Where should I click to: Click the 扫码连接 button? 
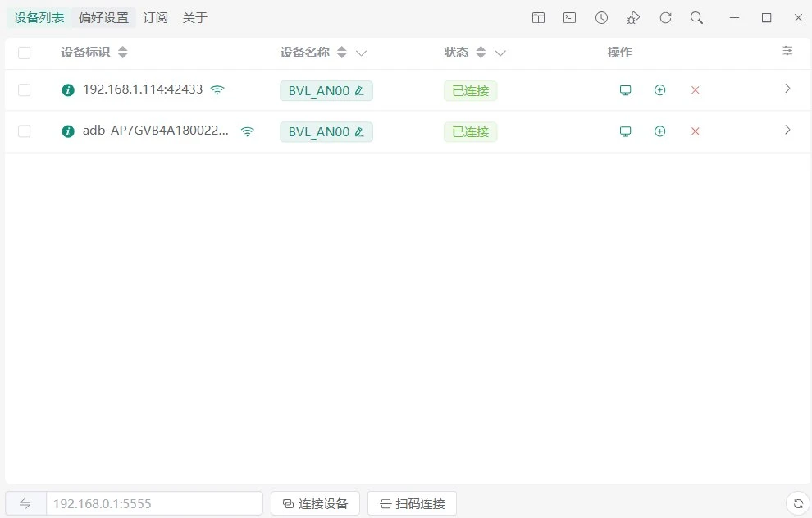coord(412,503)
